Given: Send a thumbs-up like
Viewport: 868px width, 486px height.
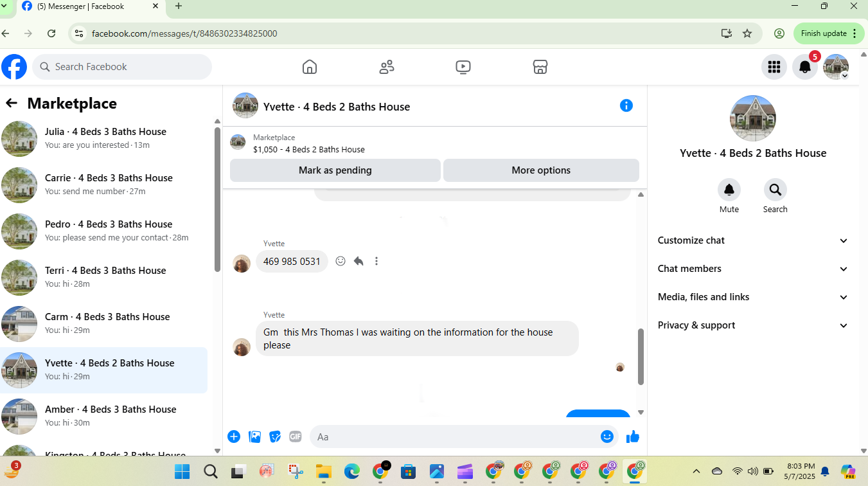Looking at the screenshot, I should (x=633, y=437).
